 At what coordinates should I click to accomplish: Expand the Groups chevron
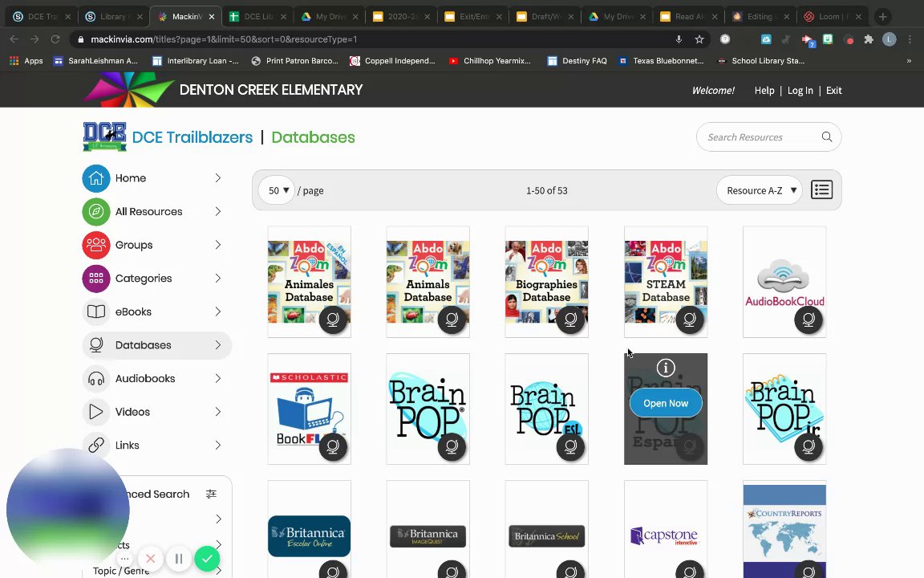218,245
